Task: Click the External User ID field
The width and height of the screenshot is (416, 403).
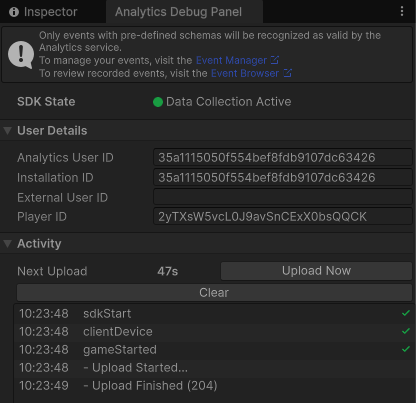Action: 283,197
